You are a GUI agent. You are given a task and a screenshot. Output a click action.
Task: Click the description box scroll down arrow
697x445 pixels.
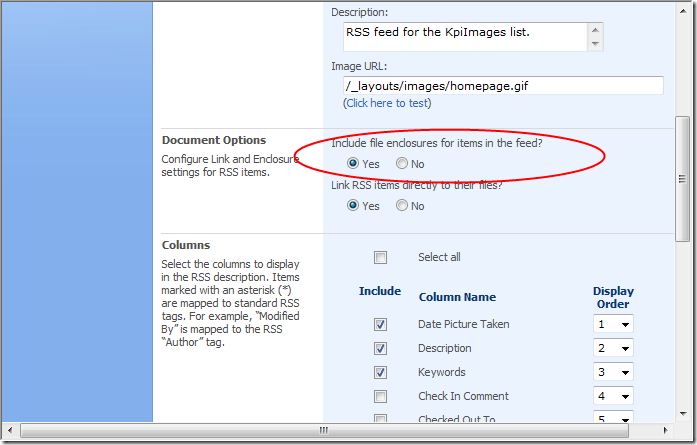pyautogui.click(x=596, y=44)
